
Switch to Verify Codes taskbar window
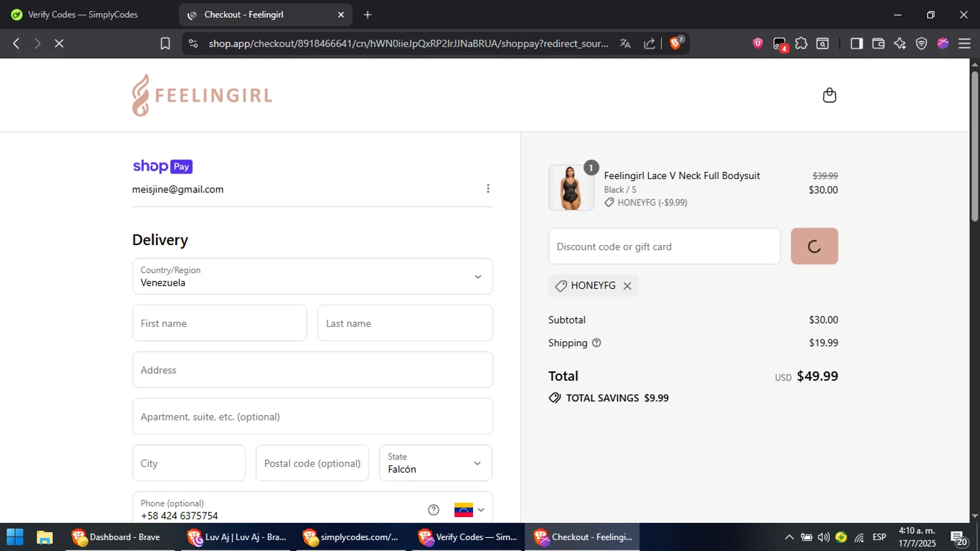point(468,537)
